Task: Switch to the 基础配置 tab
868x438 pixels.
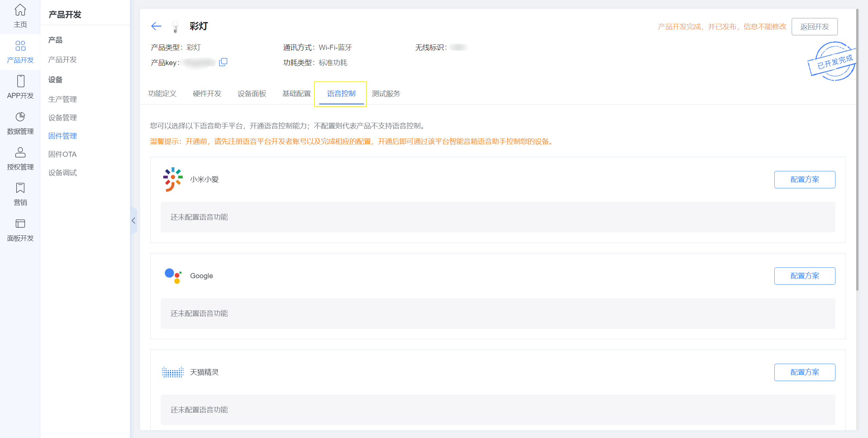Action: coord(296,94)
